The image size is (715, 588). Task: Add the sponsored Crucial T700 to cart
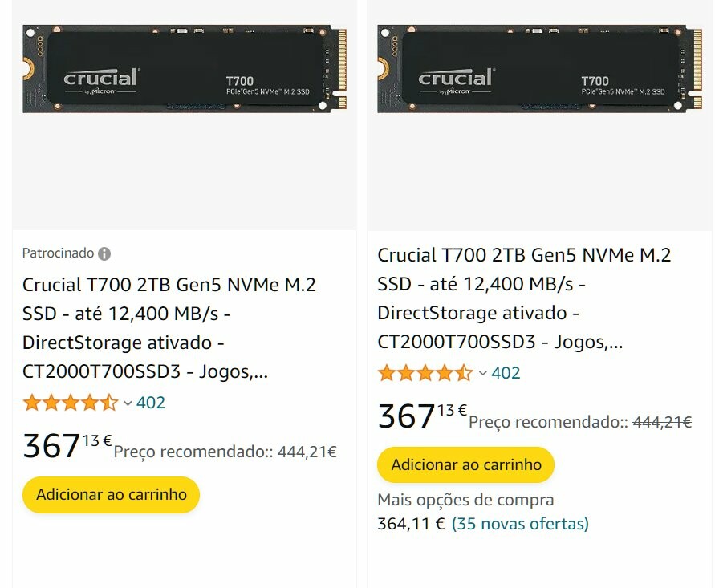tap(111, 494)
